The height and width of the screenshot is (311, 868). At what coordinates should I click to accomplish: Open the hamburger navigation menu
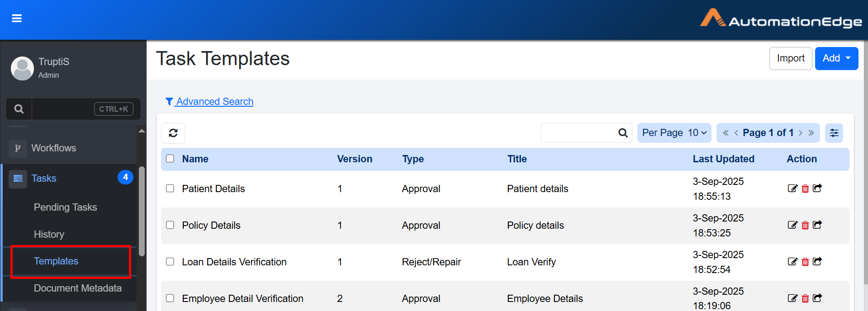17,19
